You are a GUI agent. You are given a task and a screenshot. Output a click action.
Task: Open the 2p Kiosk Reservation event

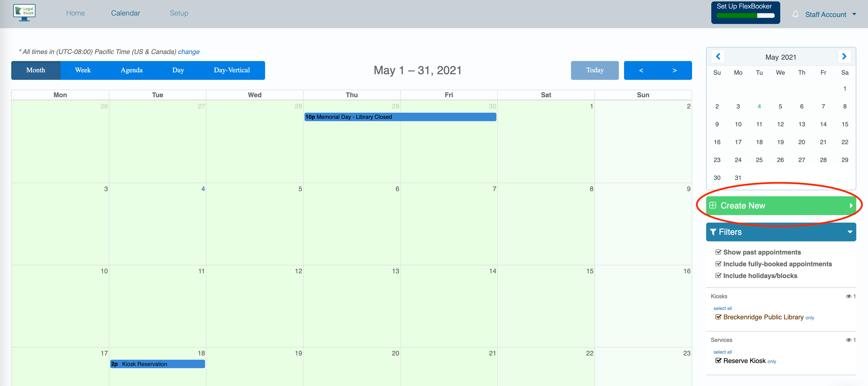pyautogui.click(x=157, y=364)
